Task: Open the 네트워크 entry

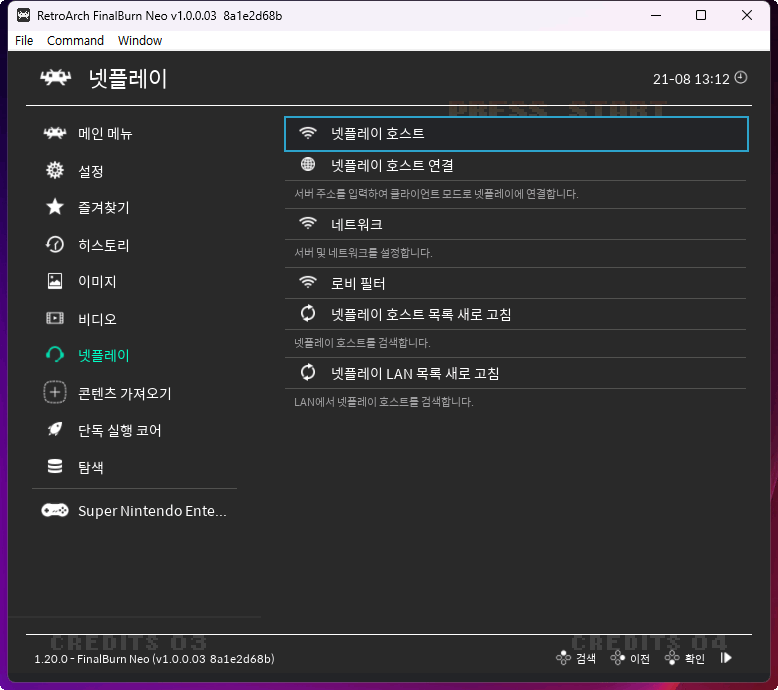Action: (x=516, y=224)
